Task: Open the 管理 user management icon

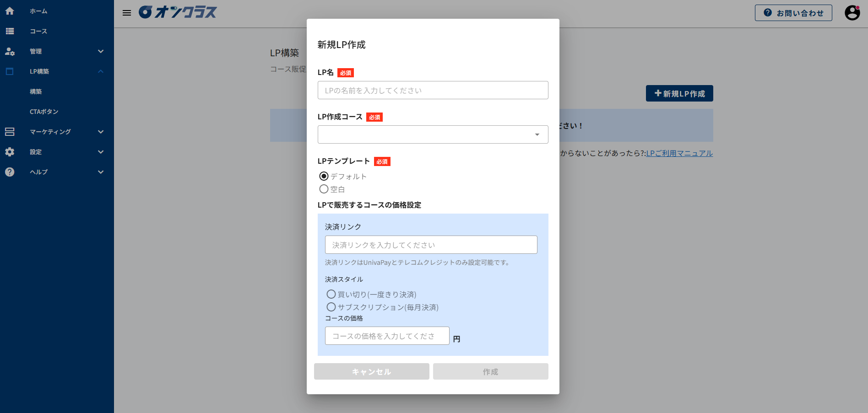Action: (10, 51)
